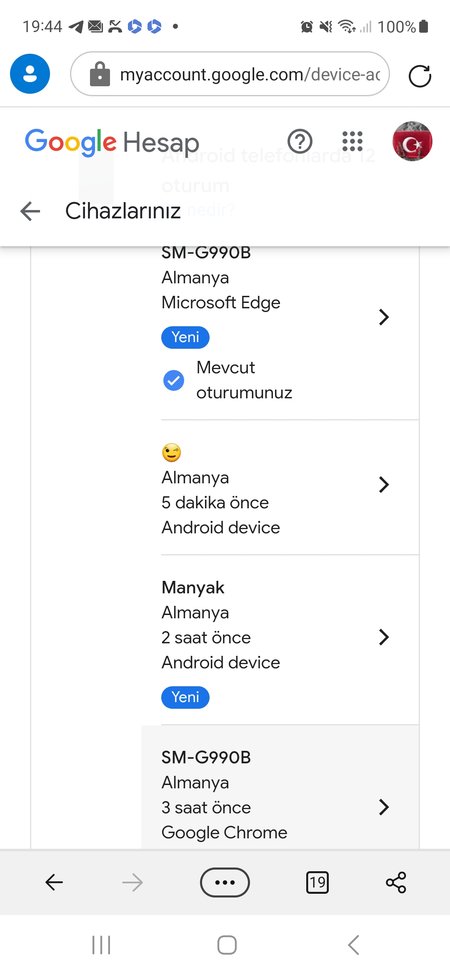Screen dimensions: 450x975
Task: Tap the Google Hesap logo
Action: (x=112, y=142)
